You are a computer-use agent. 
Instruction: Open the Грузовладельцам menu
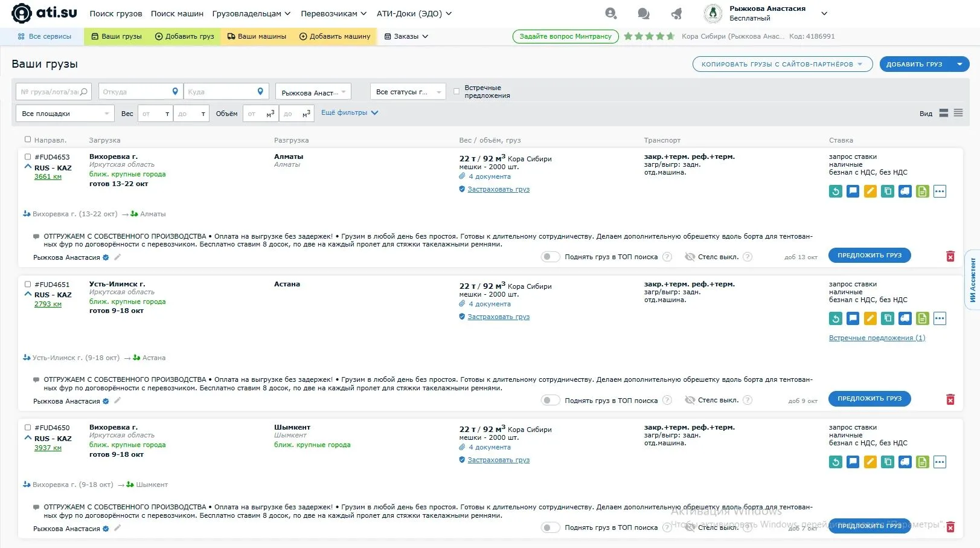(x=251, y=13)
